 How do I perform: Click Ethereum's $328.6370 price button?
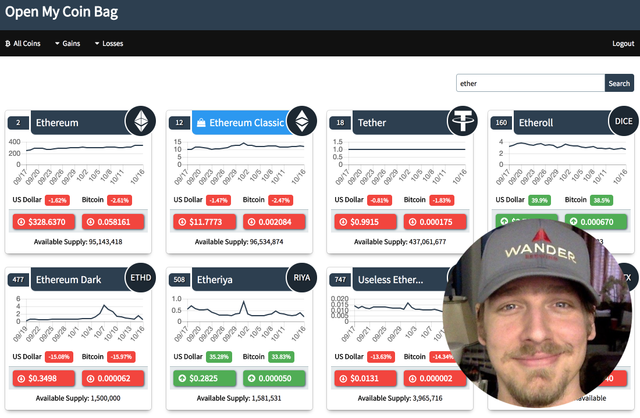click(44, 222)
